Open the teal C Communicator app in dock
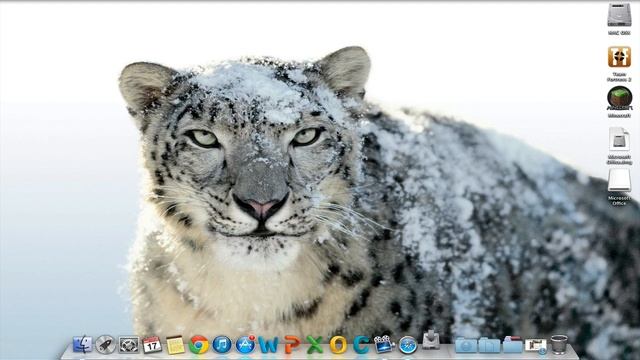The width and height of the screenshot is (640, 360). click(361, 345)
